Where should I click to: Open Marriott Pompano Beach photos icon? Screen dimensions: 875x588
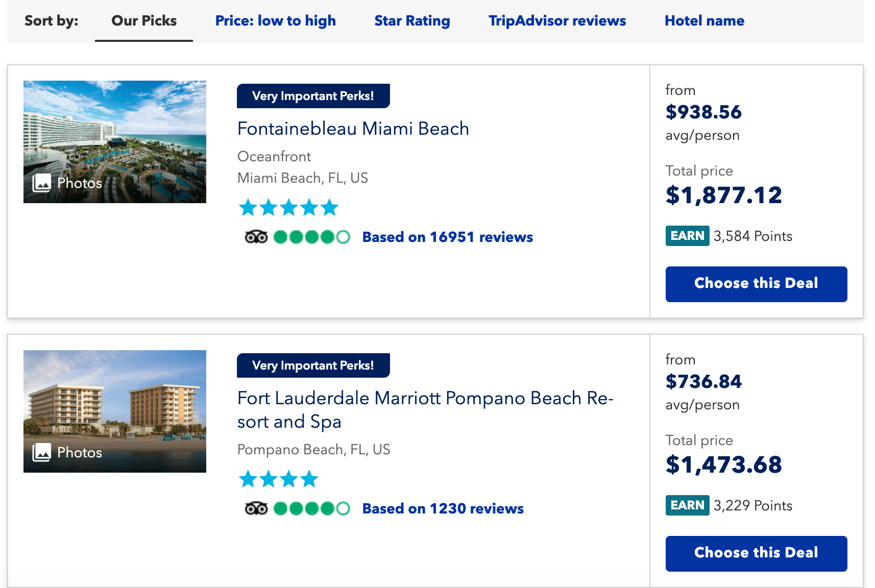(x=42, y=452)
